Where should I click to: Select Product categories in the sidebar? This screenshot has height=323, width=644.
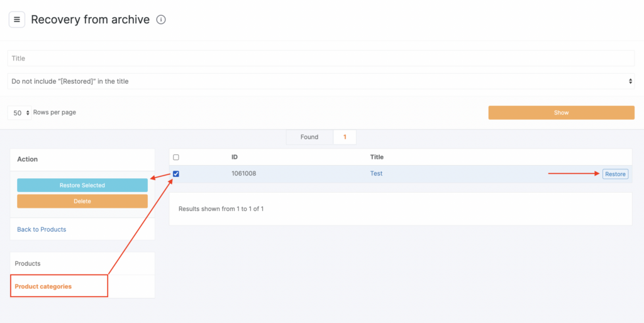click(43, 286)
